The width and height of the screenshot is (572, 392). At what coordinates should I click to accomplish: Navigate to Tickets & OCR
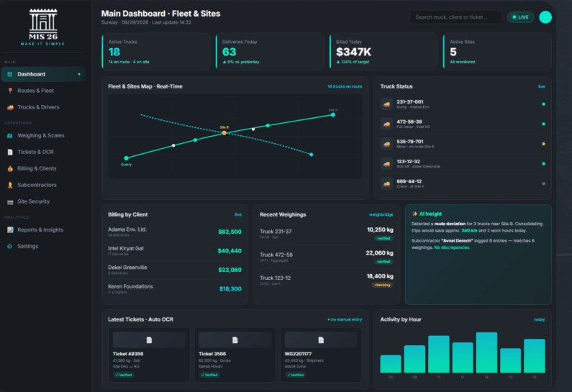pyautogui.click(x=43, y=152)
